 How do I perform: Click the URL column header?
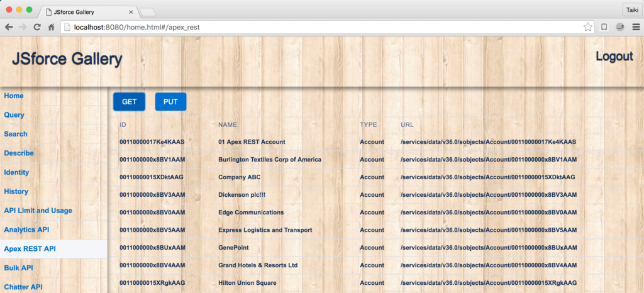407,124
